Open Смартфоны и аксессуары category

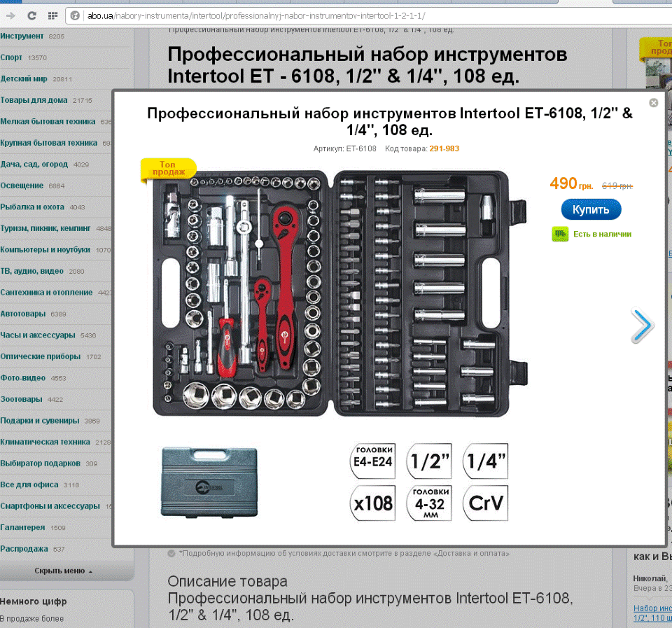coord(50,506)
